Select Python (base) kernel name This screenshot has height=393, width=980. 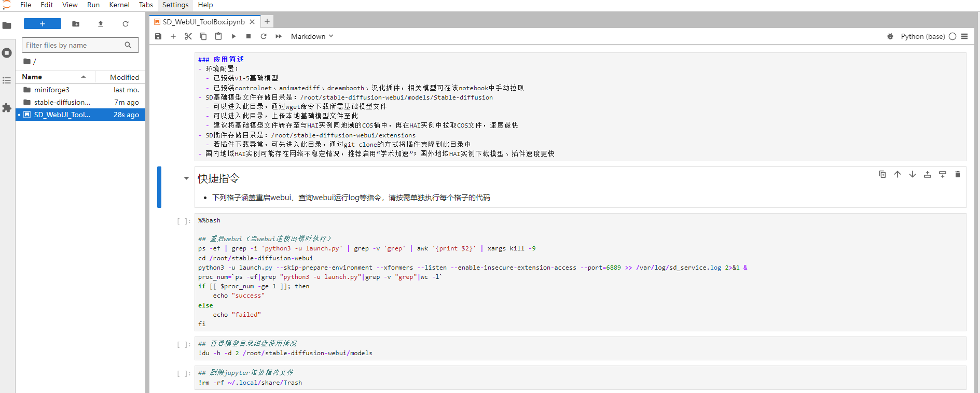pyautogui.click(x=922, y=36)
